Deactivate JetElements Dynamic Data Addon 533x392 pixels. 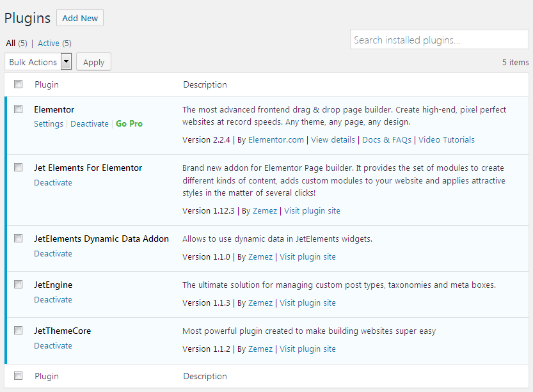[53, 253]
